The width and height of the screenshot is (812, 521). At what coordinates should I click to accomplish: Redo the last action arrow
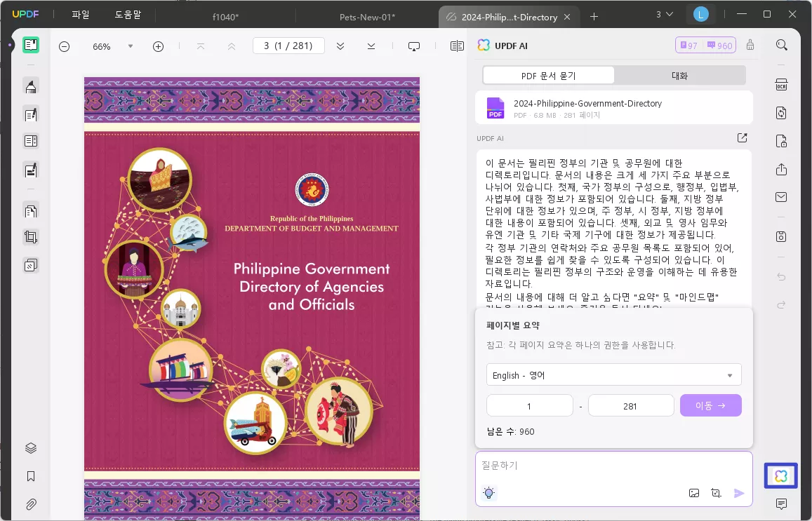(x=781, y=304)
